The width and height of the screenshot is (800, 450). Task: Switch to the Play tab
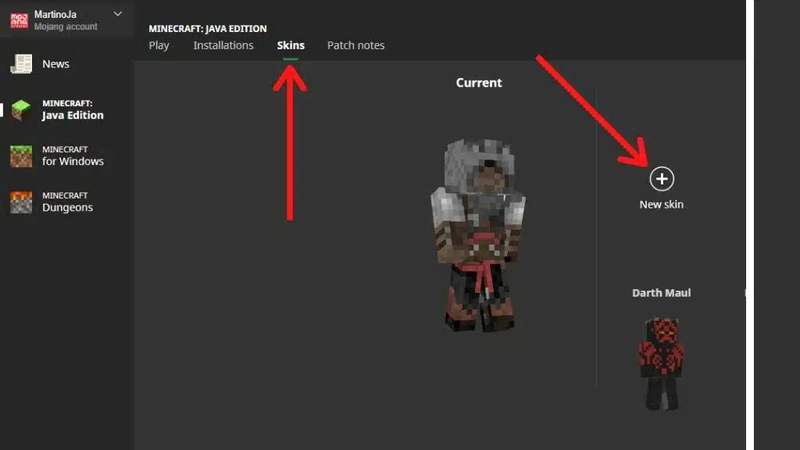[159, 45]
